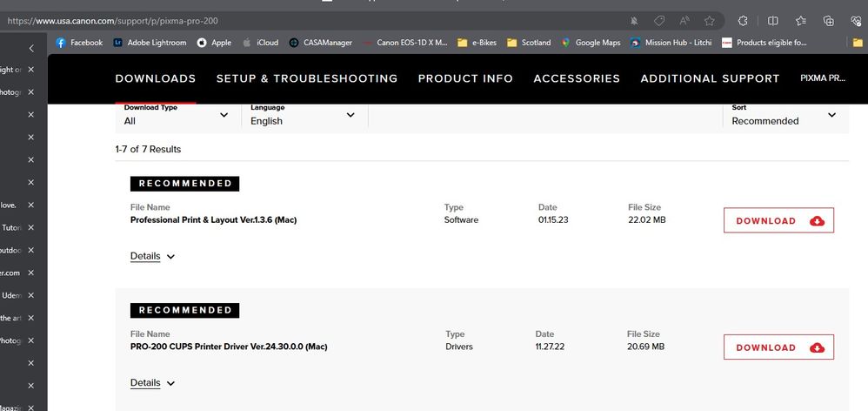Screen dimensions: 868x411
Task: Open the e-Bikes bookmark folder
Action: (x=477, y=42)
